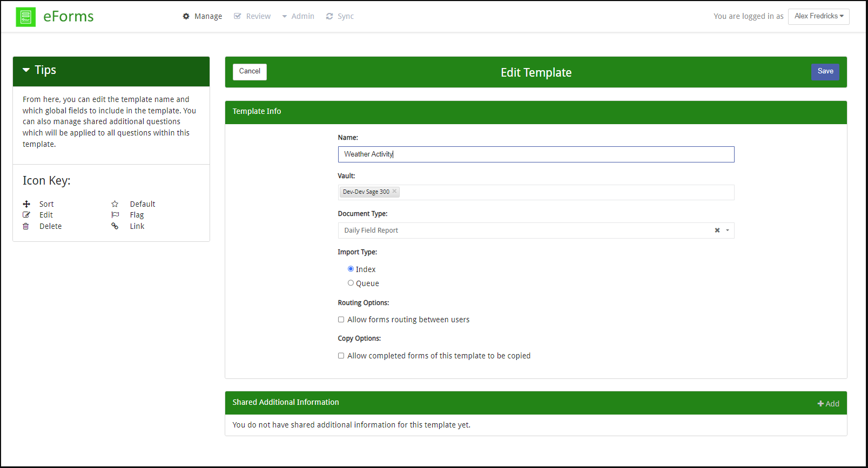Image resolution: width=868 pixels, height=468 pixels.
Task: Click the Copy Options label
Action: (359, 338)
